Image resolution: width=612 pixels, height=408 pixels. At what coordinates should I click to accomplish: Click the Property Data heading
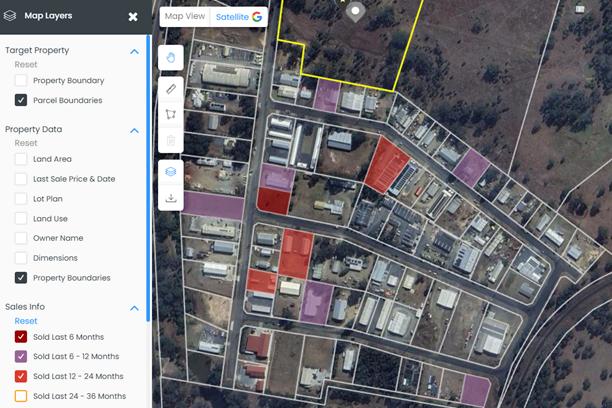(x=34, y=129)
